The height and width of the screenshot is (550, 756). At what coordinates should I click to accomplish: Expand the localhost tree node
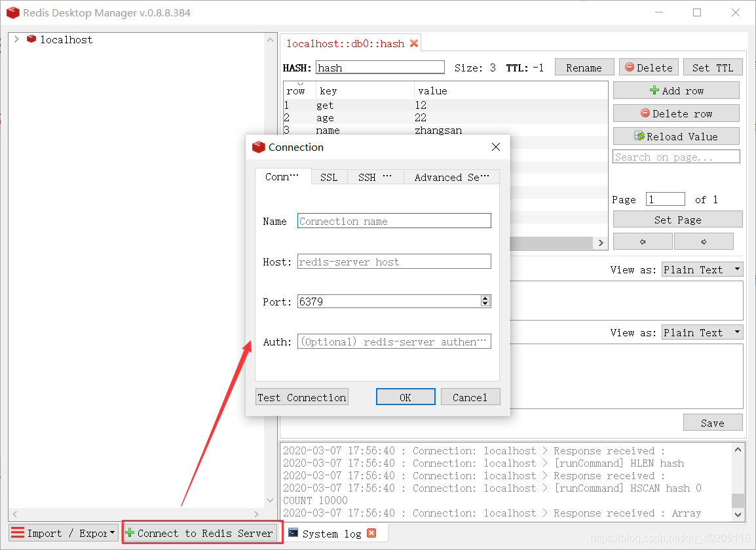16,39
